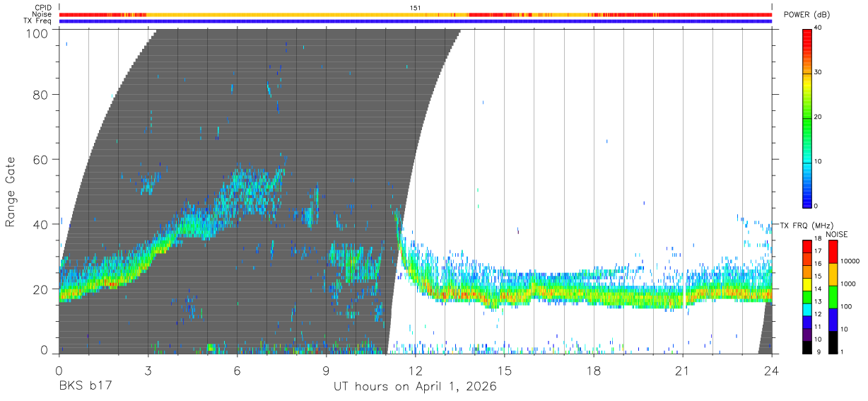Click the Range Gate y-axis title
Image resolution: width=868 pixels, height=401 pixels.
[11, 192]
